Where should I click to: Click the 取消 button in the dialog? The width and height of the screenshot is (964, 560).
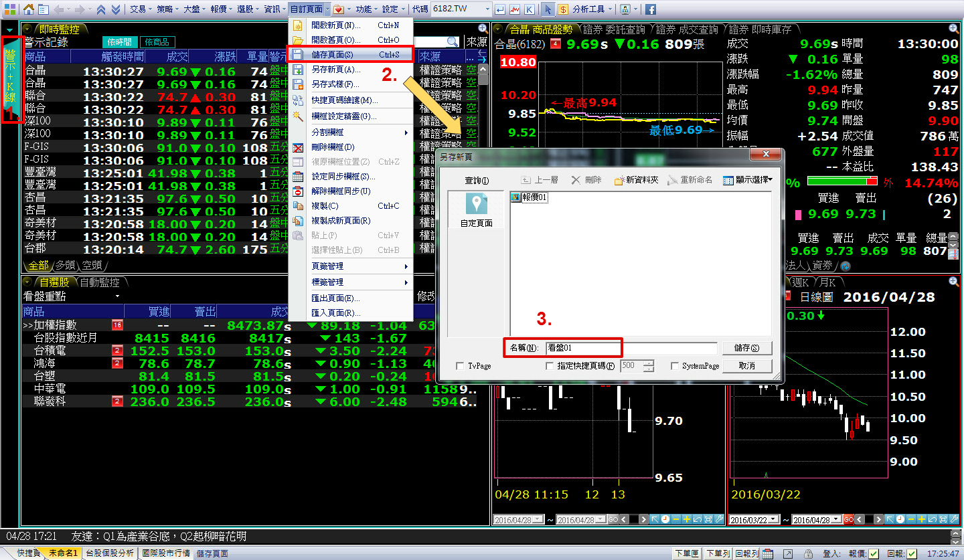click(746, 366)
